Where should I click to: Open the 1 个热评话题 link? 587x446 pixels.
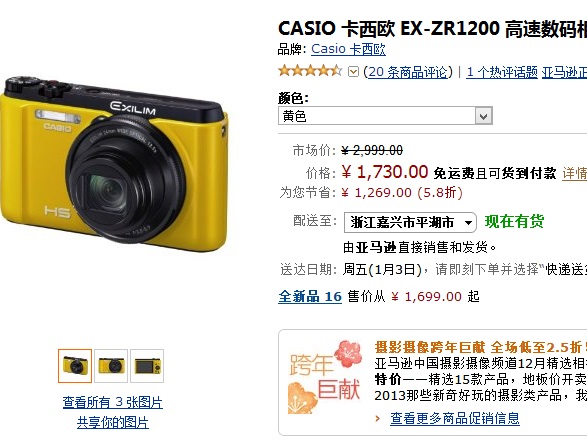click(x=502, y=72)
